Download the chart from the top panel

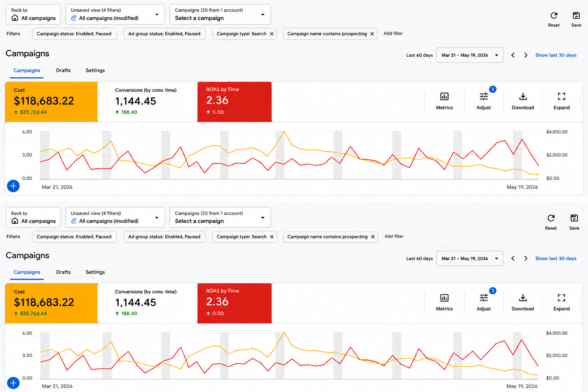coord(523,101)
